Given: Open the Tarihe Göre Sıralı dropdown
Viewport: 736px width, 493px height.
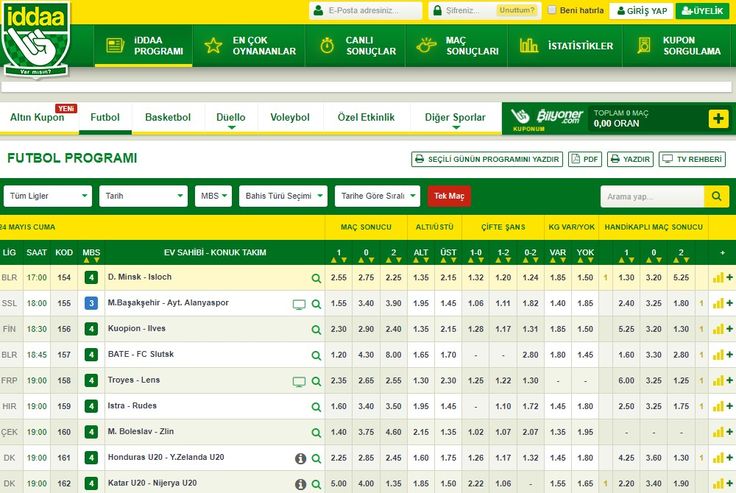Looking at the screenshot, I should (377, 196).
